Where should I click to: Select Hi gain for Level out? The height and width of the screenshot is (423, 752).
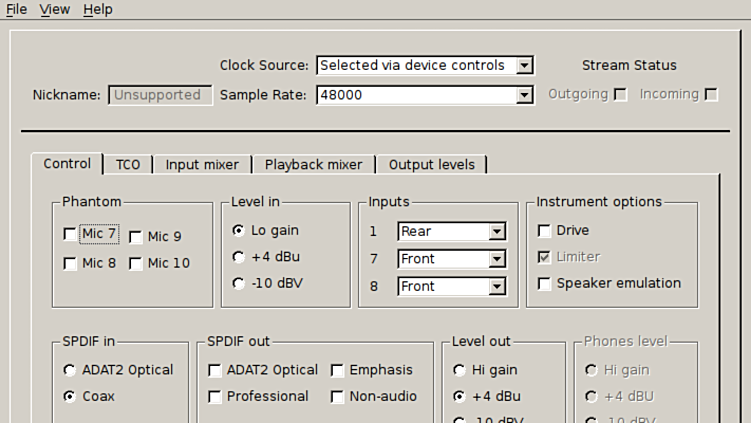[460, 370]
